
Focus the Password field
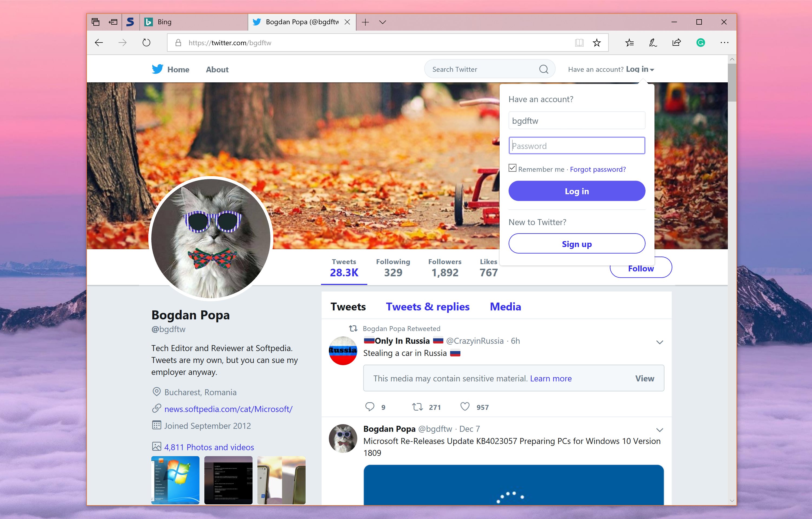(577, 146)
